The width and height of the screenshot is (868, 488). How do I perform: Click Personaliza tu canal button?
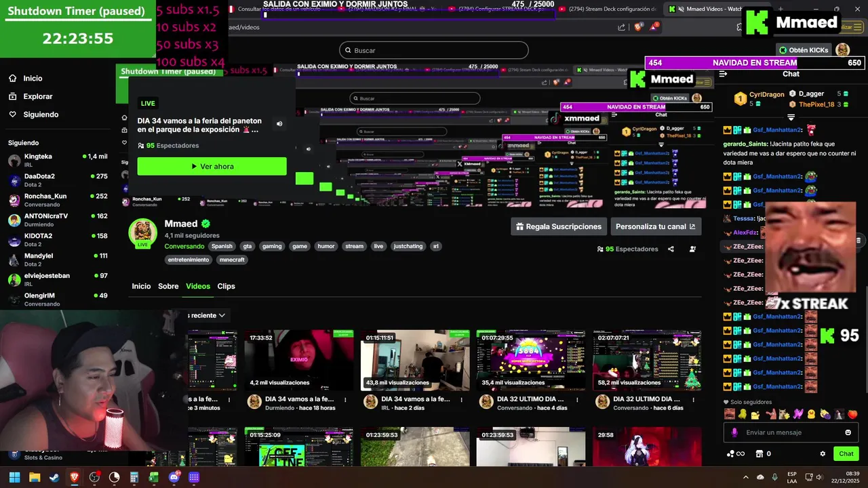coord(656,226)
